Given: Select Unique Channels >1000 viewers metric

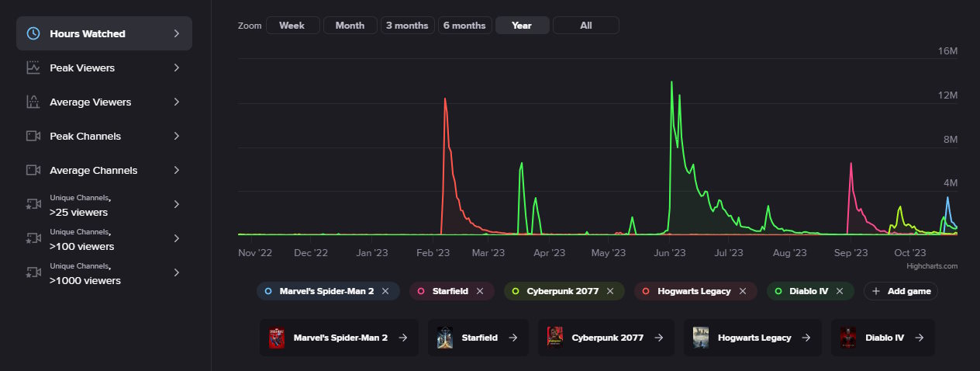Looking at the screenshot, I should (x=104, y=272).
